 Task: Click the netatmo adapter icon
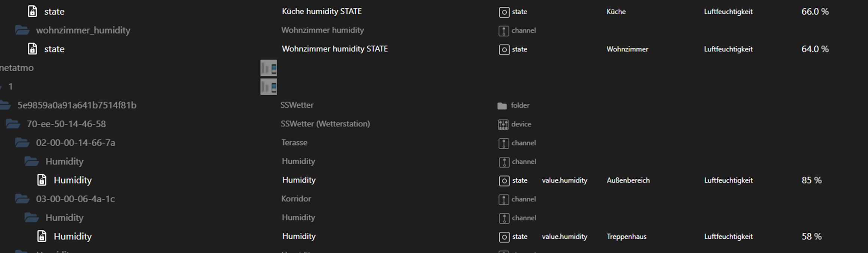click(x=268, y=68)
